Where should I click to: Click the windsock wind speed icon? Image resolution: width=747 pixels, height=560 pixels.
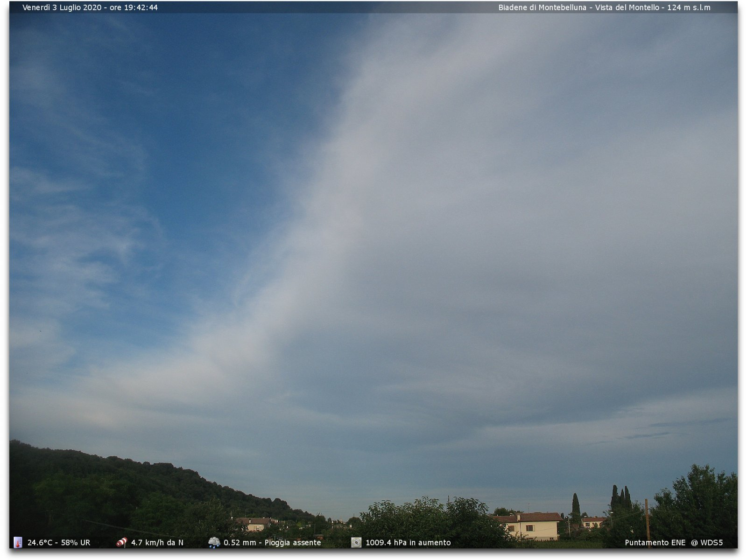pyautogui.click(x=121, y=542)
